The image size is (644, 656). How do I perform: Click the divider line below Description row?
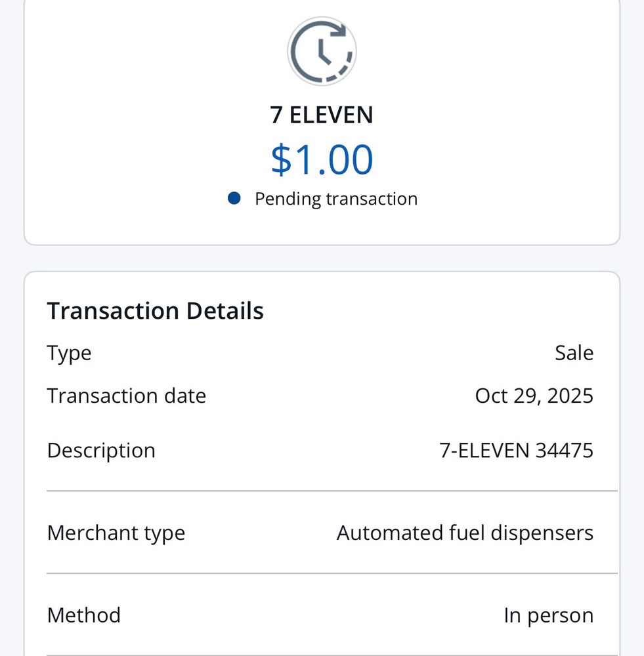point(332,491)
